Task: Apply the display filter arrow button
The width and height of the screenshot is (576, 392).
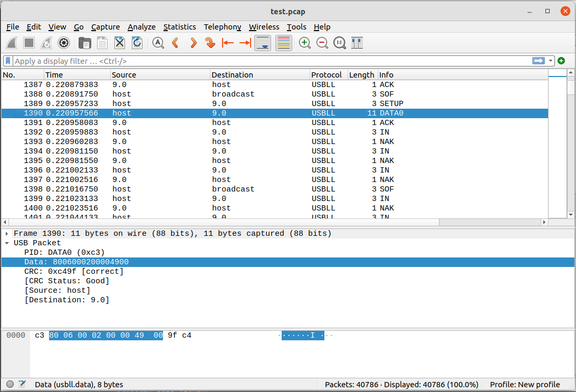Action: point(538,61)
